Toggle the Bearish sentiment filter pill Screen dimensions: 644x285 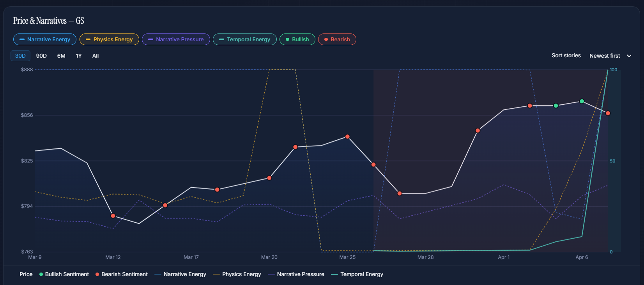[x=337, y=39]
